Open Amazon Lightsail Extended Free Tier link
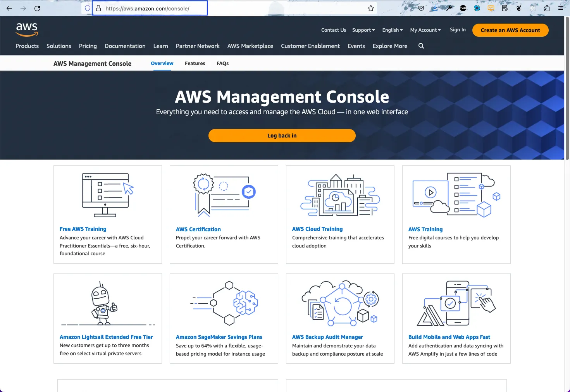 106,337
